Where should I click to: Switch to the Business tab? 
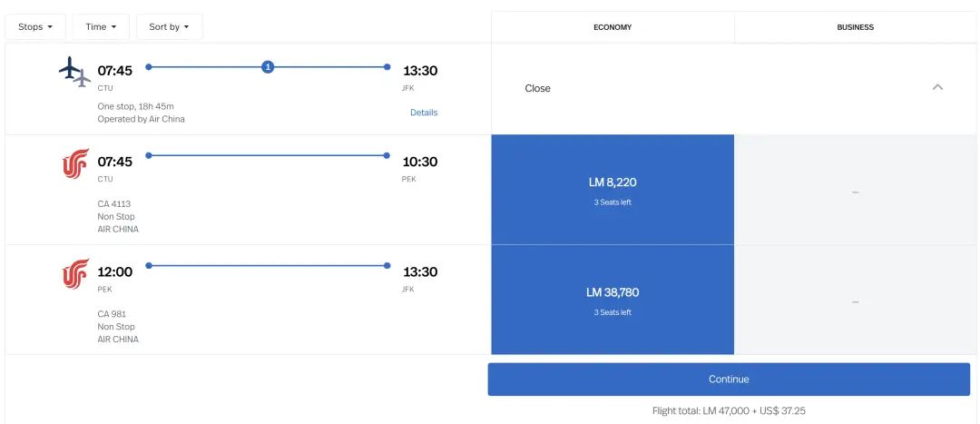pyautogui.click(x=855, y=27)
